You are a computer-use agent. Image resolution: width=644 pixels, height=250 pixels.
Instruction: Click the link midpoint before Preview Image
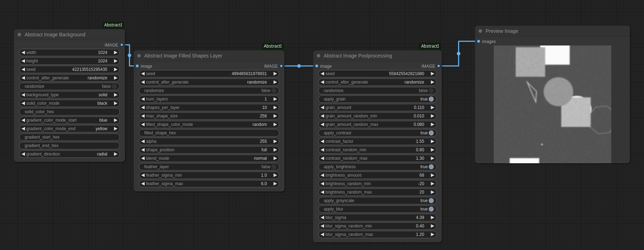(459, 54)
